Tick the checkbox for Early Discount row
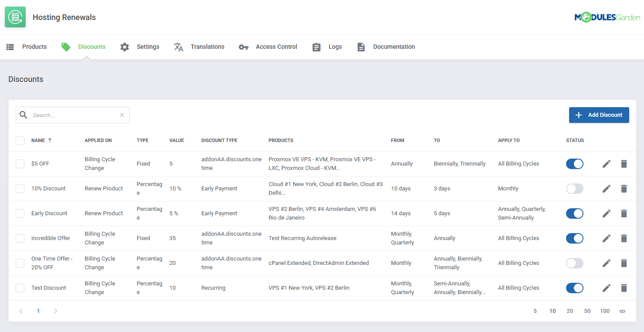The width and height of the screenshot is (644, 332). tap(20, 213)
